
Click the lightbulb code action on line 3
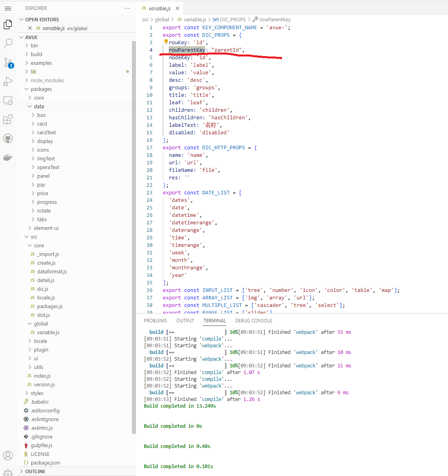(x=166, y=42)
